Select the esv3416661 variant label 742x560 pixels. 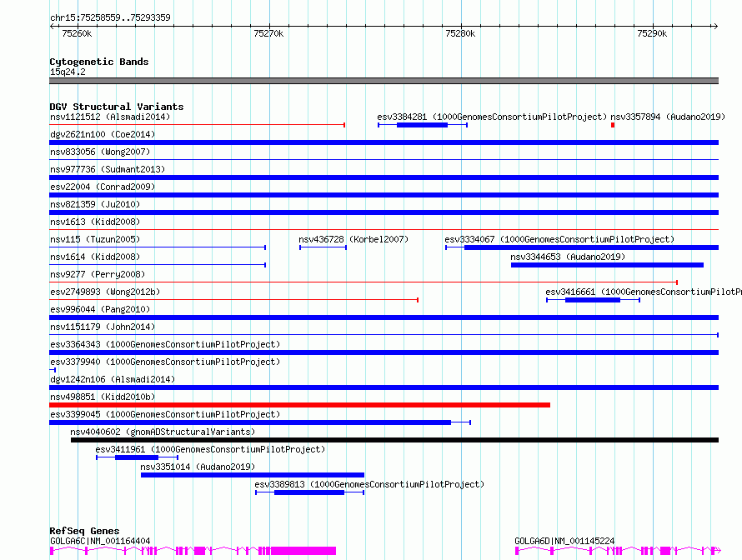(644, 292)
